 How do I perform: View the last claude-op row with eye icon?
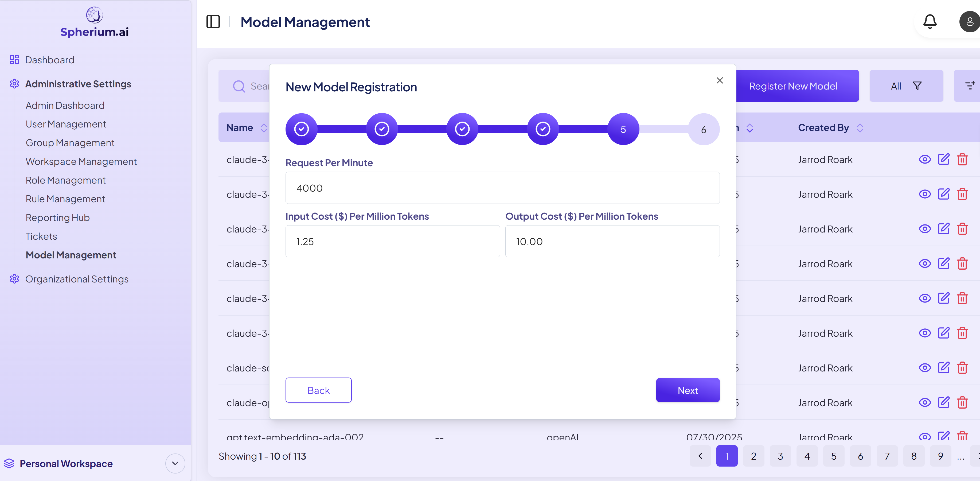point(925,402)
